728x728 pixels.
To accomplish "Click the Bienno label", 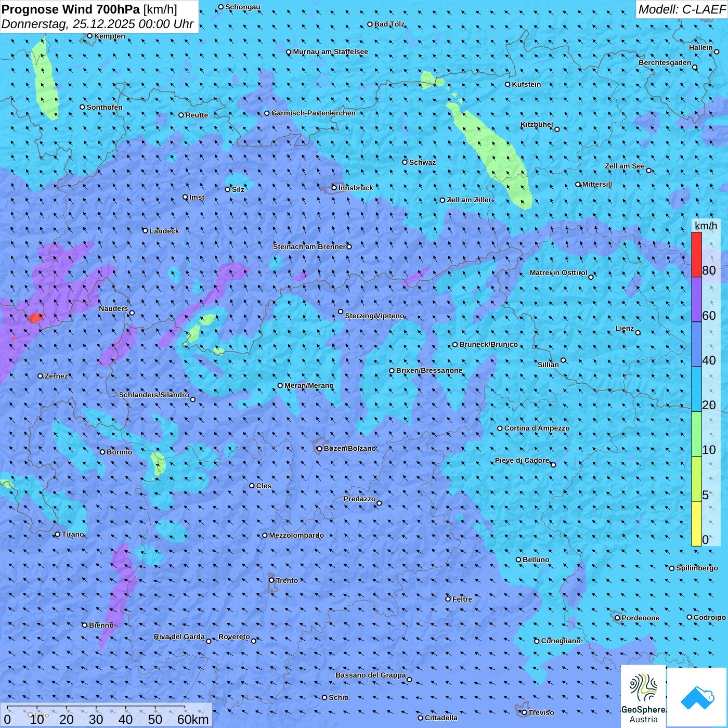I will pos(101,626).
